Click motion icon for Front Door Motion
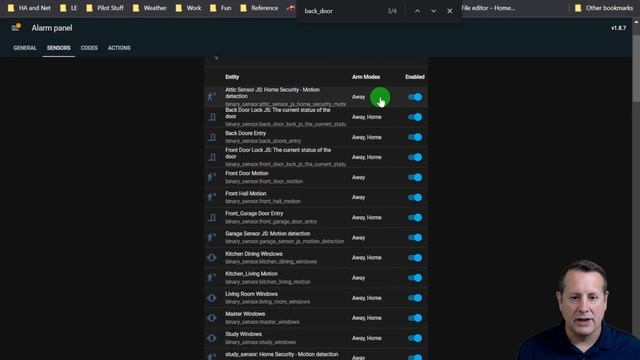 pos(212,177)
